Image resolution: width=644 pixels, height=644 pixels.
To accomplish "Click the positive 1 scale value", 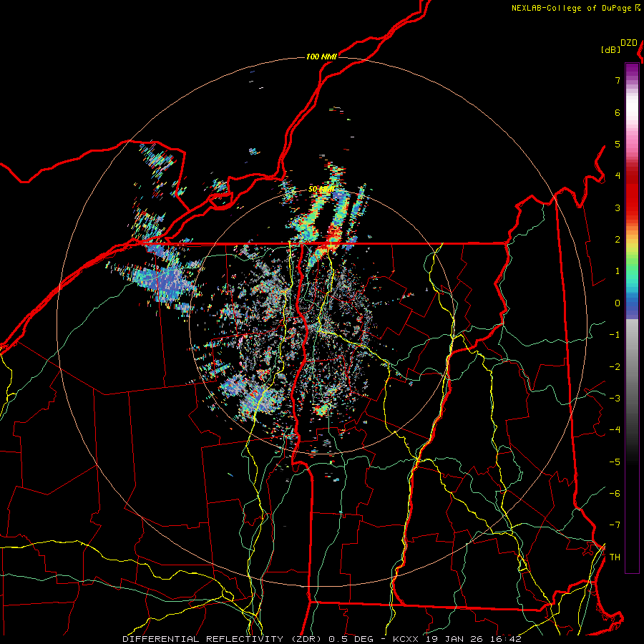I will [618, 271].
